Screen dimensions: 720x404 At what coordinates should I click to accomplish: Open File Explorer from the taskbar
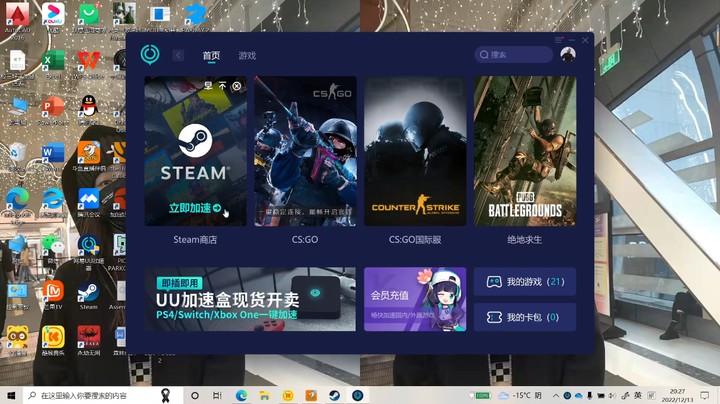[264, 395]
